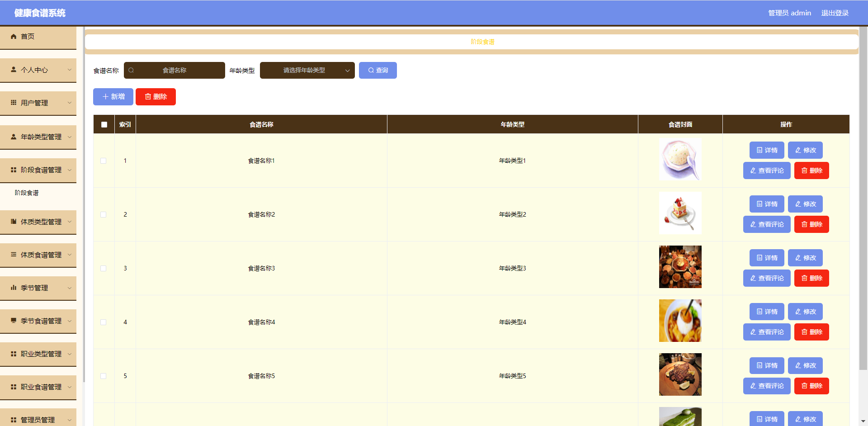Open the 请选择年龄类型 dropdown
Screen dimensions: 868x426
(307, 70)
